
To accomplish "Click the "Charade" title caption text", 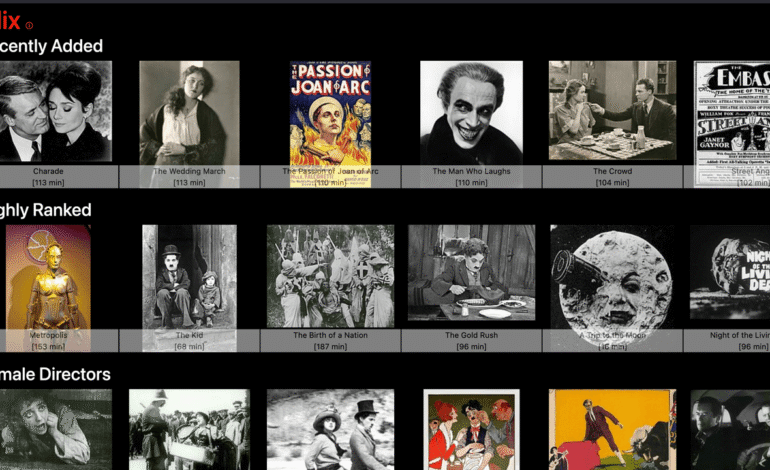I will [48, 171].
